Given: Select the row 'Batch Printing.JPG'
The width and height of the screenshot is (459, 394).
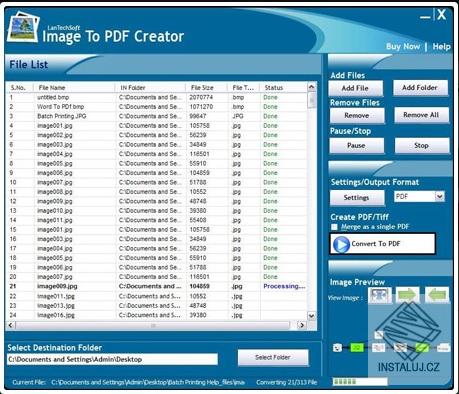Looking at the screenshot, I should (157, 116).
